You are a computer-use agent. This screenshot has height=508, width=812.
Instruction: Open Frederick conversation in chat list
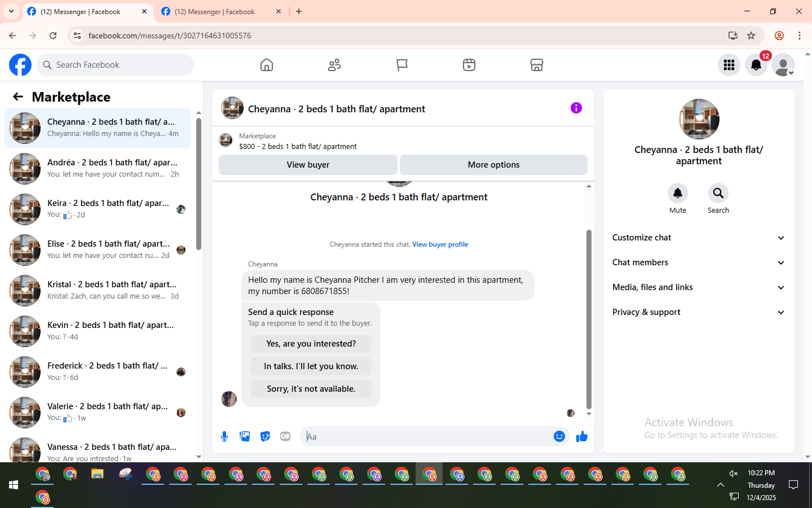pyautogui.click(x=98, y=372)
